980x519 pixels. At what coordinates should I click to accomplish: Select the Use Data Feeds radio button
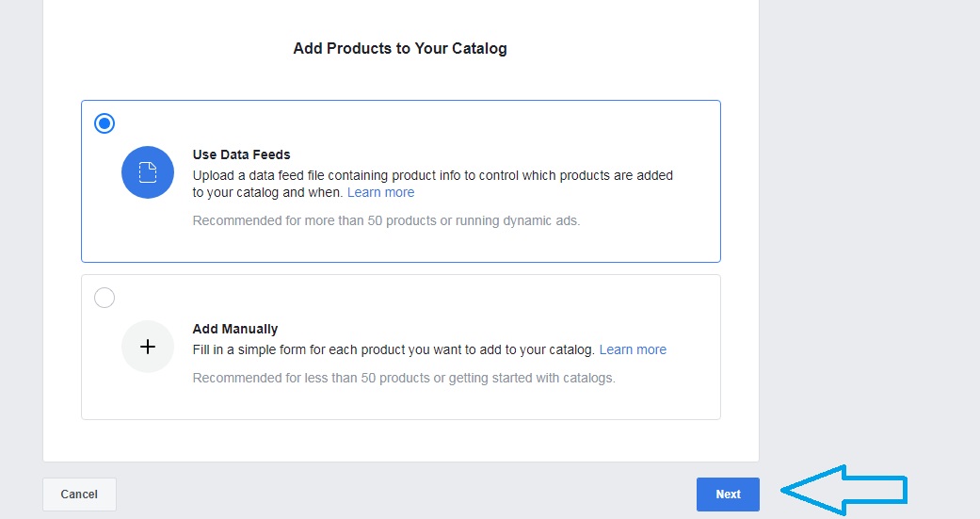104,123
